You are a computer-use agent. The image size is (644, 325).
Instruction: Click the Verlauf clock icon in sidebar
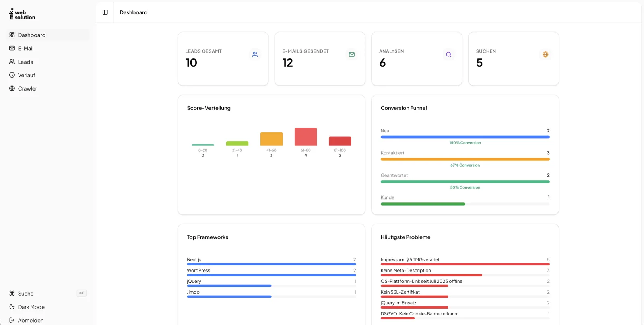12,75
